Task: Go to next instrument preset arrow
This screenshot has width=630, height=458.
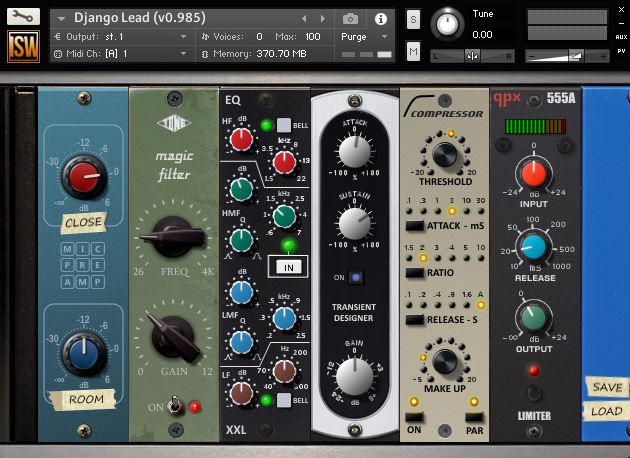Action: click(323, 18)
